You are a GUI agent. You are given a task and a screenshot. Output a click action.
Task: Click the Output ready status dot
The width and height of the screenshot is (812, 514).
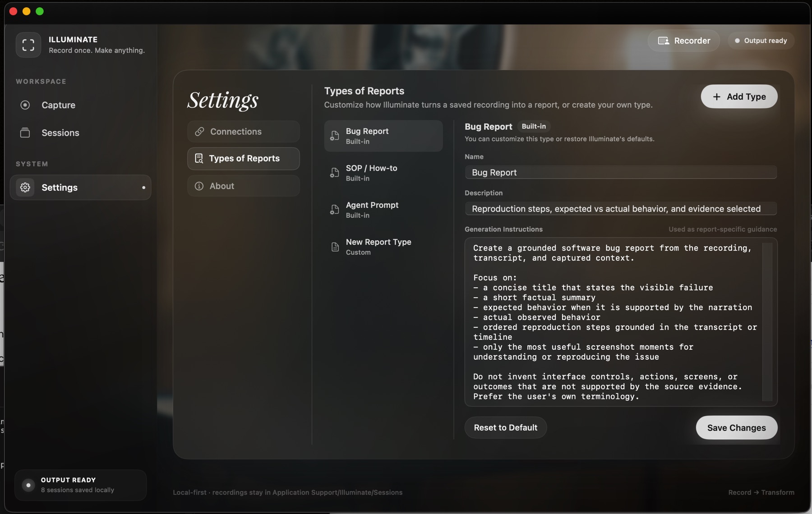737,41
